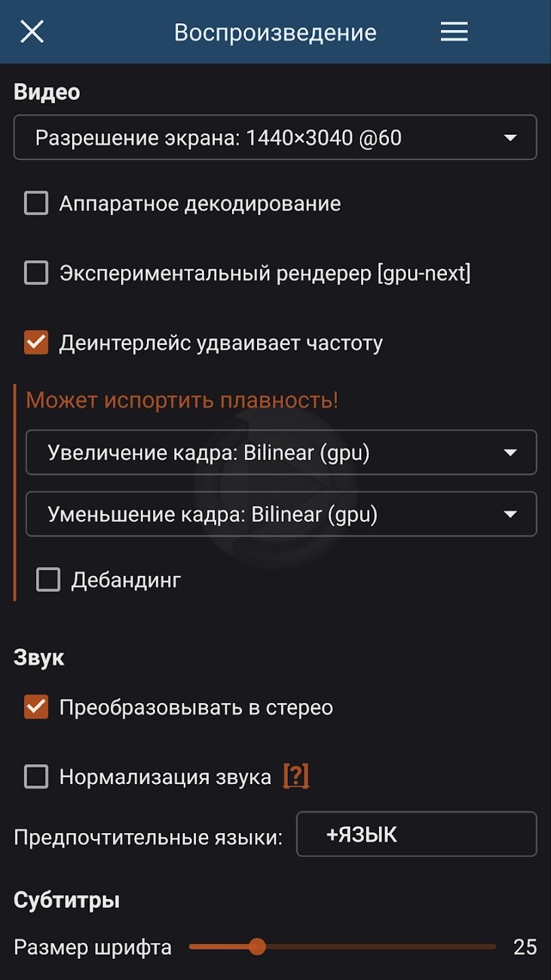The image size is (551, 980).
Task: Open the hamburger menu icon
Action: point(454,32)
